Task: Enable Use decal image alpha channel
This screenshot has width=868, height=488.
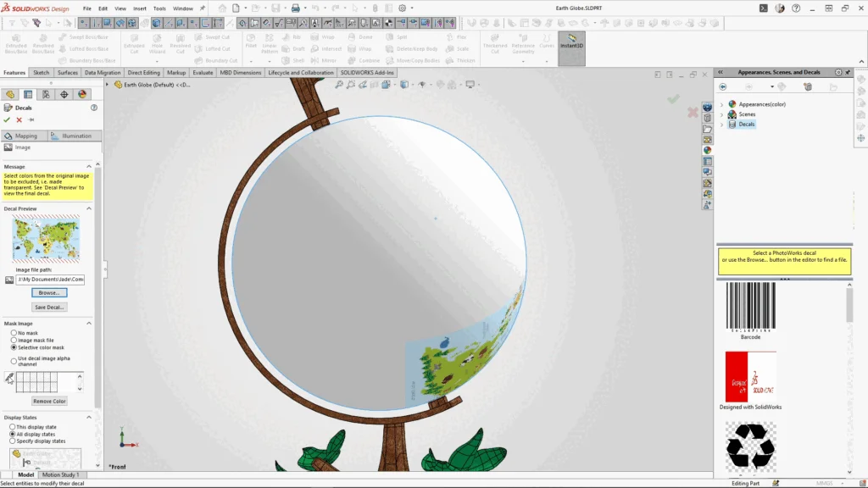Action: click(x=14, y=361)
